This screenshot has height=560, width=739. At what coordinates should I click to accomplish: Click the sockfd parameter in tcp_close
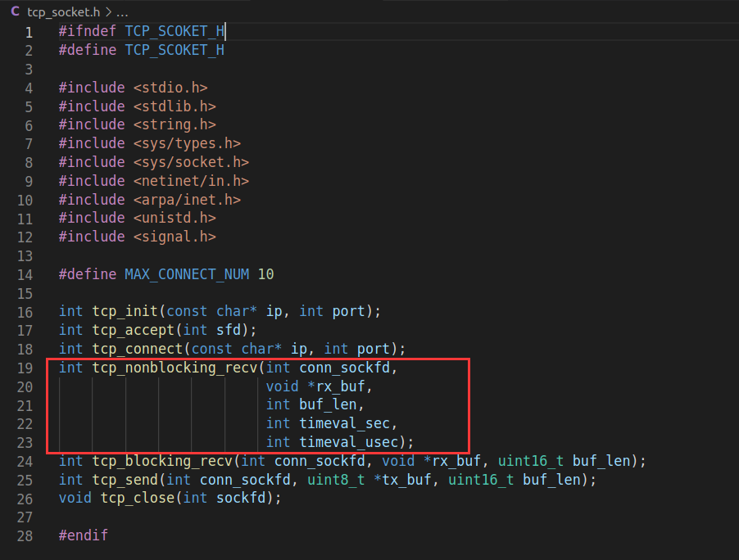(x=241, y=498)
